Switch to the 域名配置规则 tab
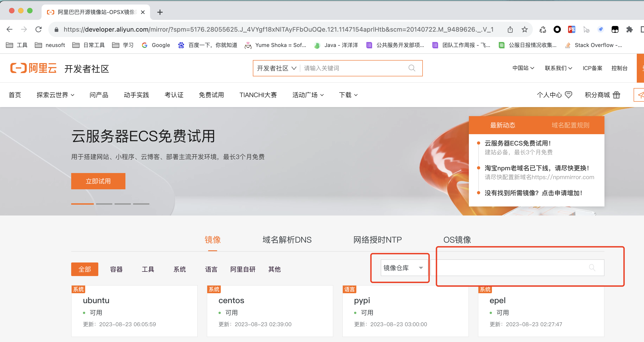644x342 pixels. [x=570, y=125]
